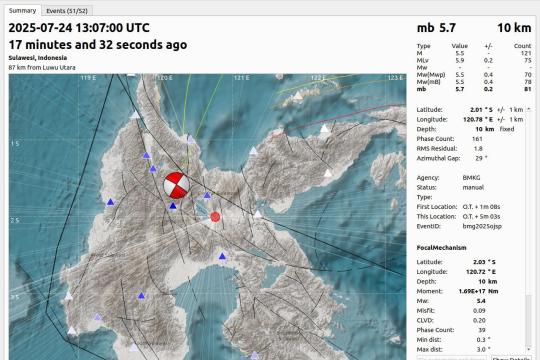
Task: Click the depth "fixed" label
Action: point(507,129)
